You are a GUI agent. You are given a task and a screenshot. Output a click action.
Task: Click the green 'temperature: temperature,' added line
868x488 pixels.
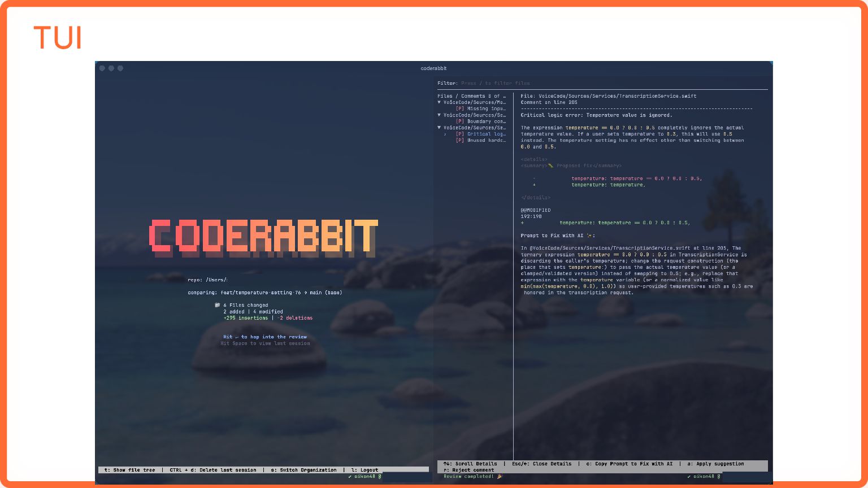tap(588, 185)
